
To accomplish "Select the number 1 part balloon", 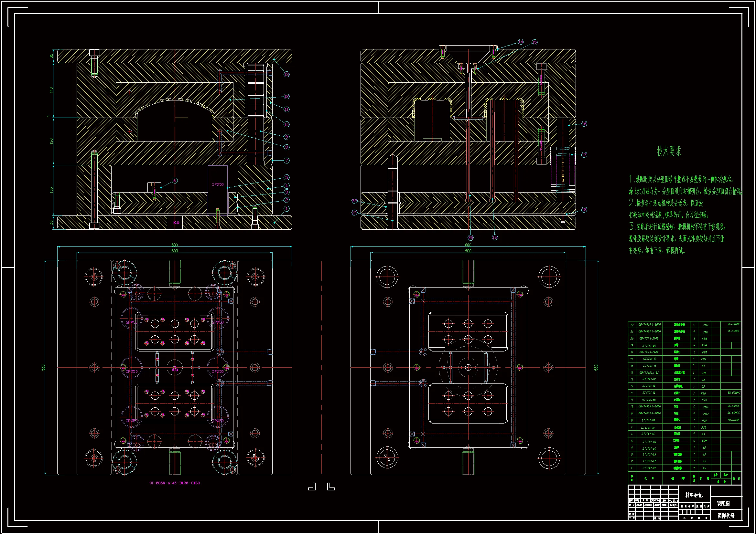I will pos(286,209).
